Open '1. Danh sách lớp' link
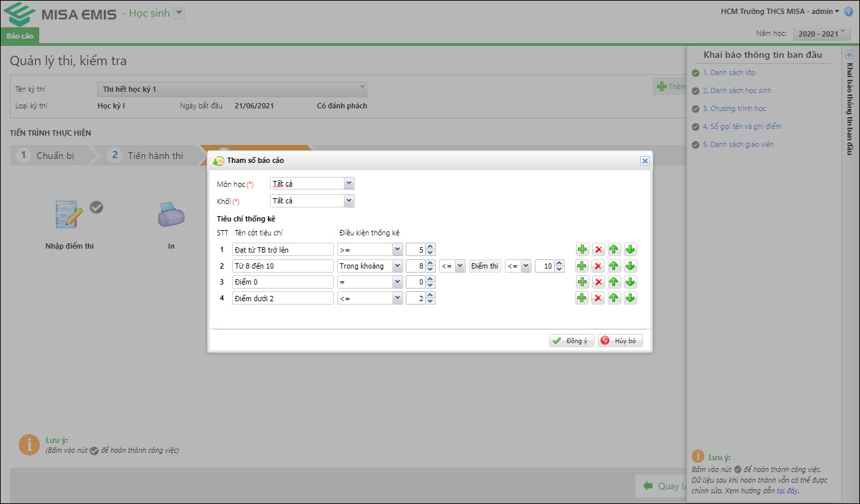 [x=728, y=72]
